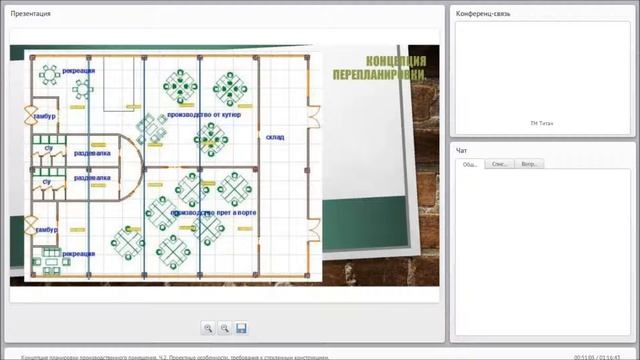Zoom in on the presentation slide
This screenshot has height=360, width=640.
[208, 328]
